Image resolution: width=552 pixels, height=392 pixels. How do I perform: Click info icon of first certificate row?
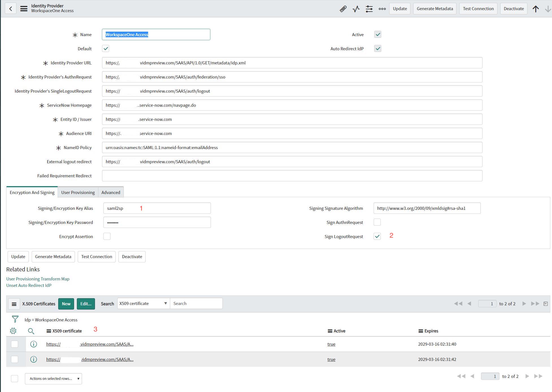pyautogui.click(x=34, y=344)
